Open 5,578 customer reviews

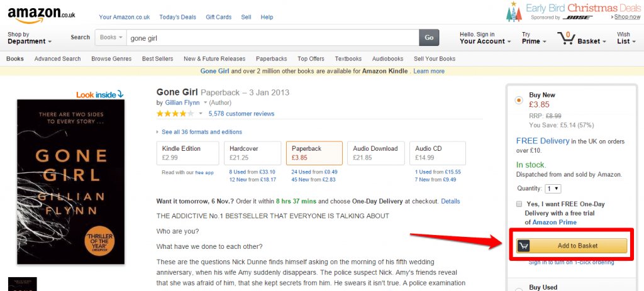coord(241,114)
